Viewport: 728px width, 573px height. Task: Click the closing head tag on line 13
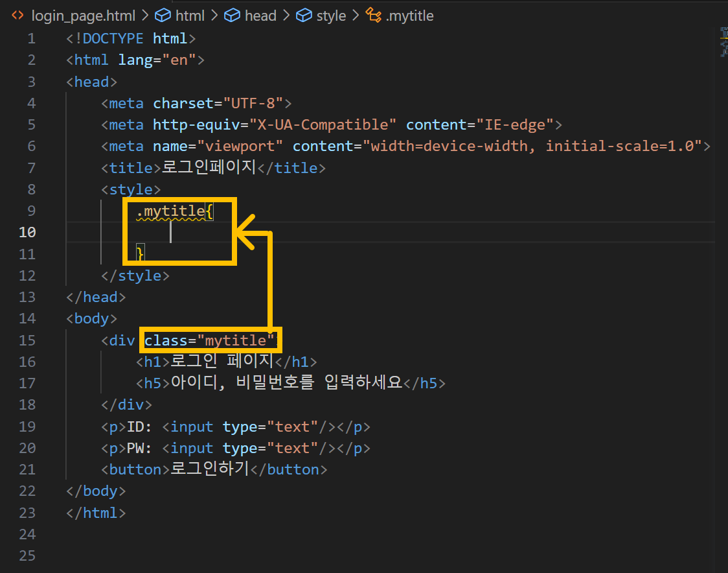coord(96,297)
